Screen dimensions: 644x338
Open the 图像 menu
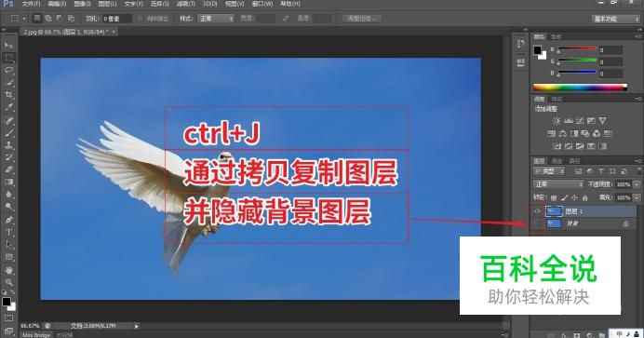coord(82,4)
